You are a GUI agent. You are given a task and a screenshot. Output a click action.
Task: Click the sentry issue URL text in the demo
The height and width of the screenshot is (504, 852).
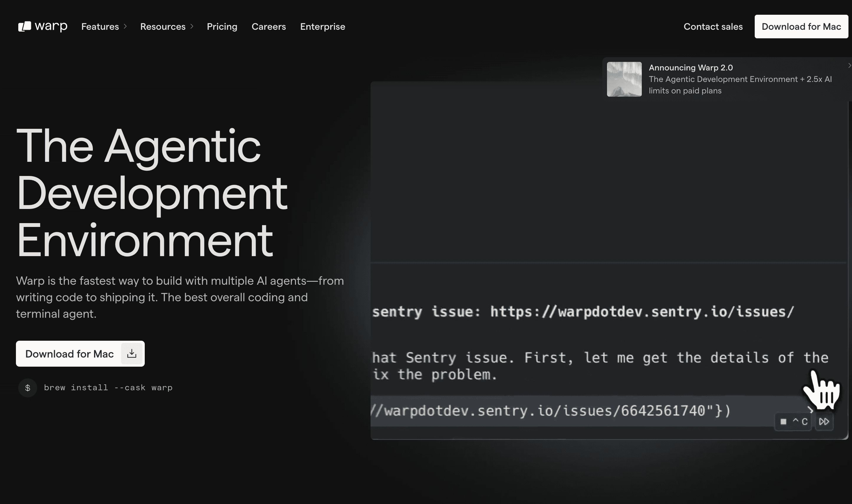coord(642,312)
